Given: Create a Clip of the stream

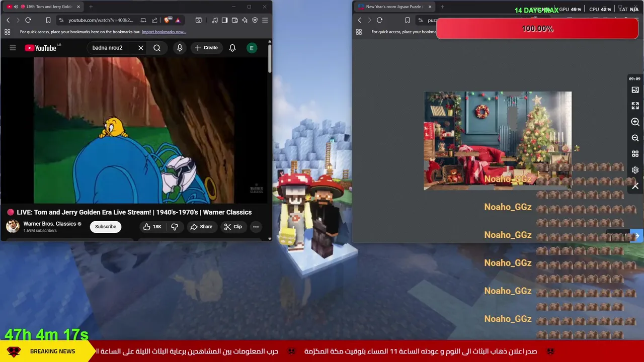Looking at the screenshot, I should click(x=233, y=227).
